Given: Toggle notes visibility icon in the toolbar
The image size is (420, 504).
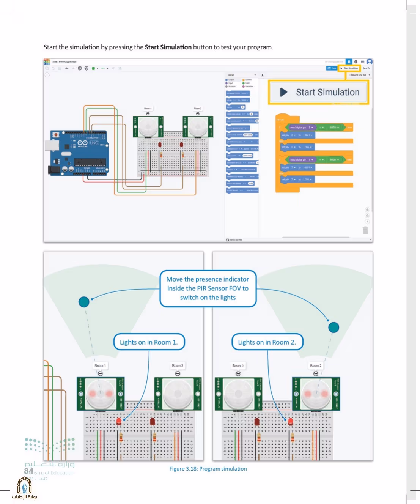Looking at the screenshot, I should 86,68.
